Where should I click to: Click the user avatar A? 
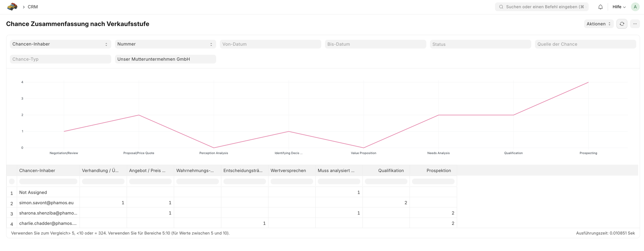click(x=635, y=7)
